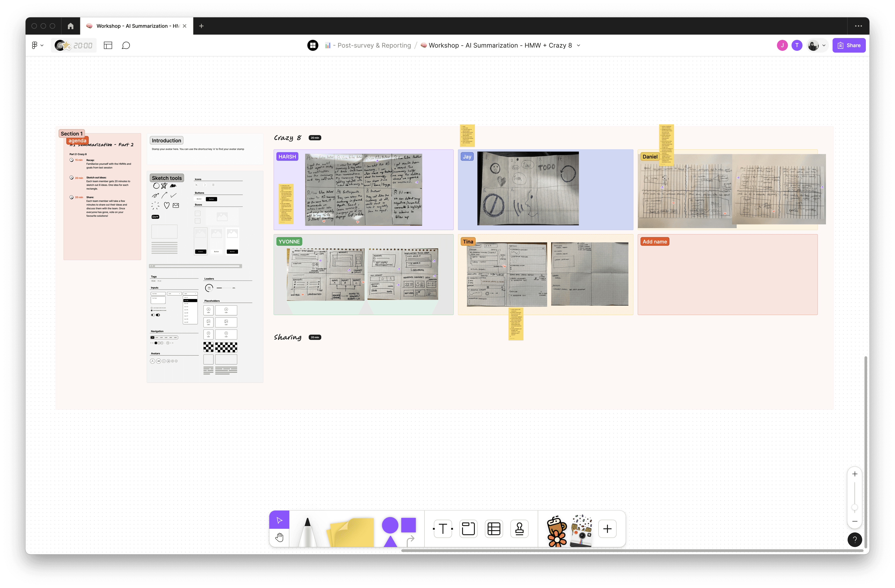Insert a table from the toolbar
Viewport: 895px width, 588px height.
(494, 529)
